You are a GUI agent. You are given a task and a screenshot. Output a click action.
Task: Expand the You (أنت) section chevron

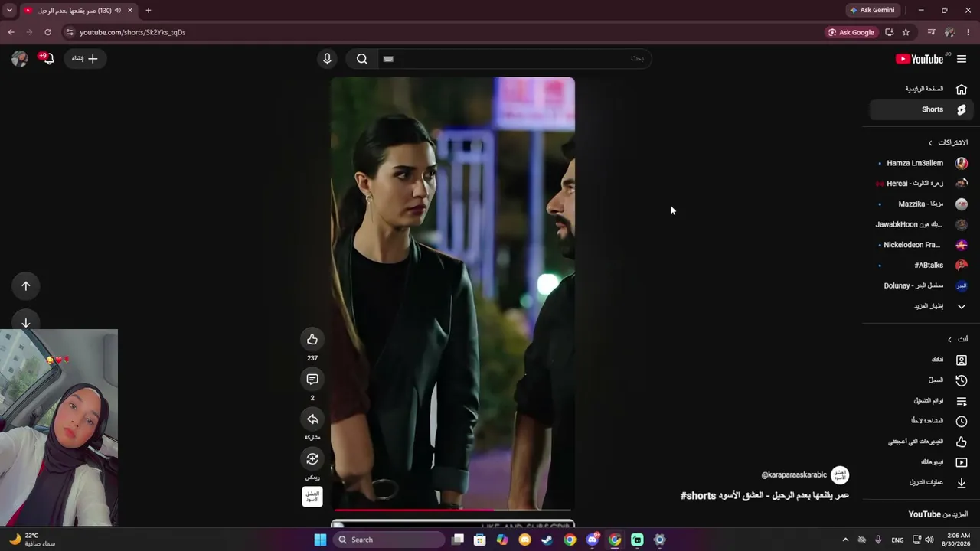pos(949,340)
